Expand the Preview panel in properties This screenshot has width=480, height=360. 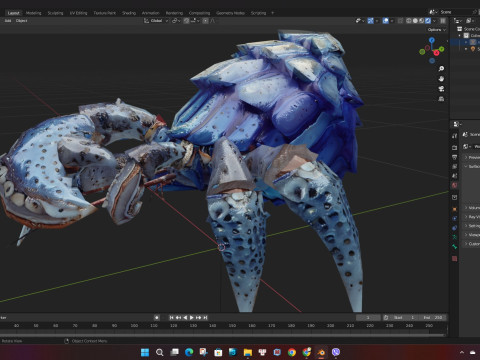[x=472, y=157]
